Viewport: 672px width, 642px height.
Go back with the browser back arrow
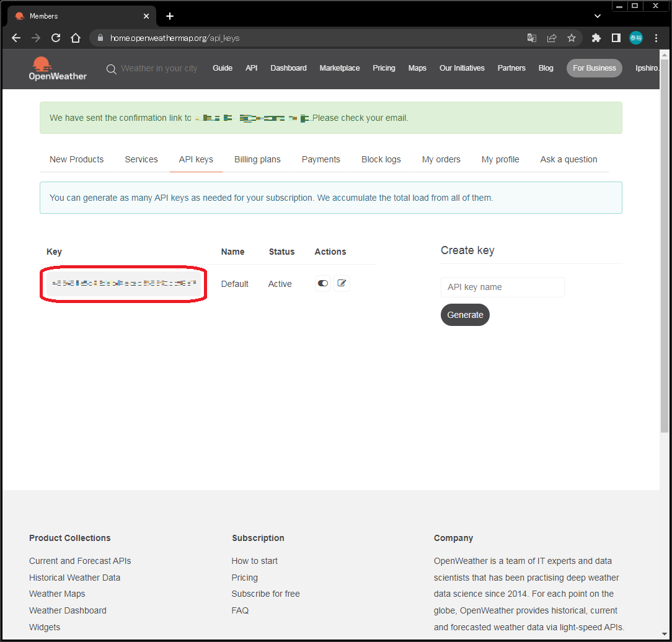coord(16,38)
